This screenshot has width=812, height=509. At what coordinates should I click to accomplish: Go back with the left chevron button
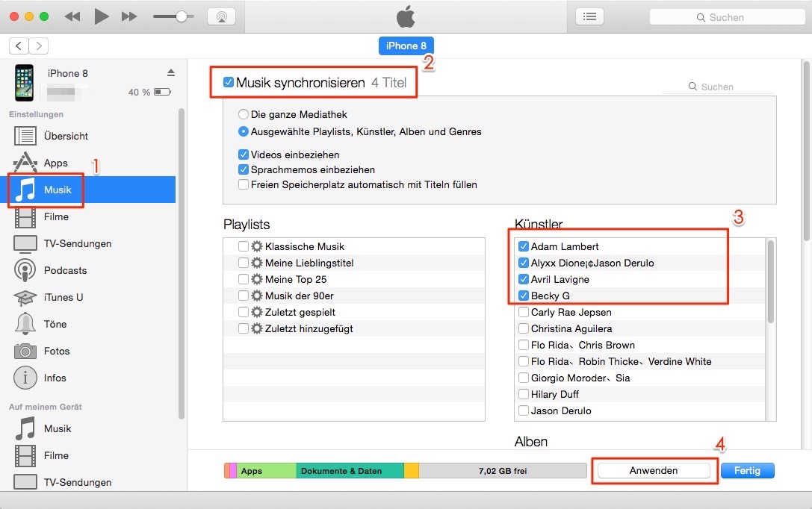[x=19, y=46]
